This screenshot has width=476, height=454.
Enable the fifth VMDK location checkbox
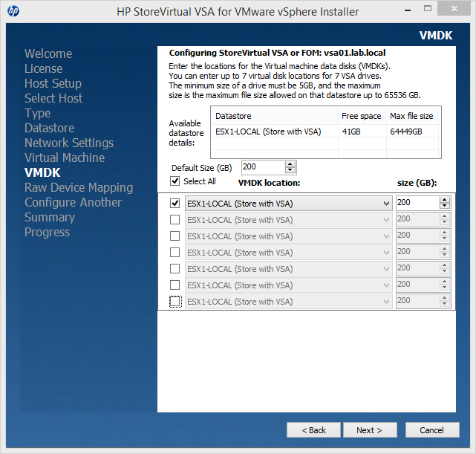[175, 269]
